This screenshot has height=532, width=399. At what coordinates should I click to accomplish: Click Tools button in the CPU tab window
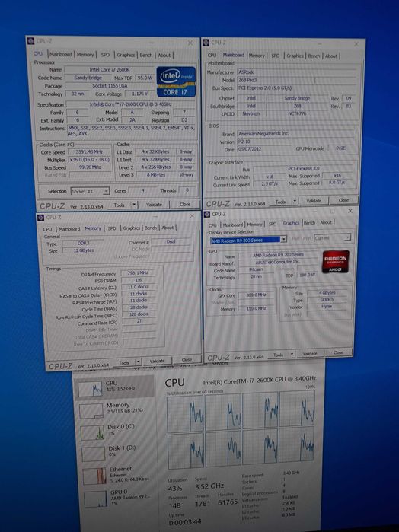pos(119,205)
